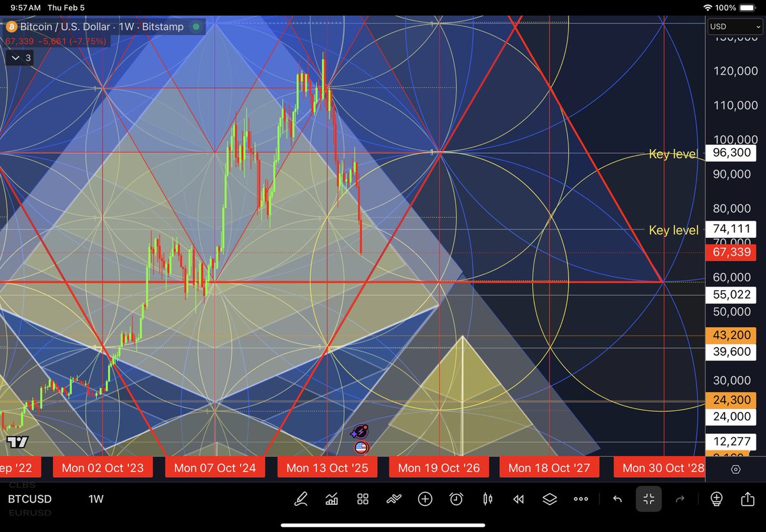Tap the 24,000 price label
Image resolution: width=766 pixels, height=532 pixels.
(731, 417)
